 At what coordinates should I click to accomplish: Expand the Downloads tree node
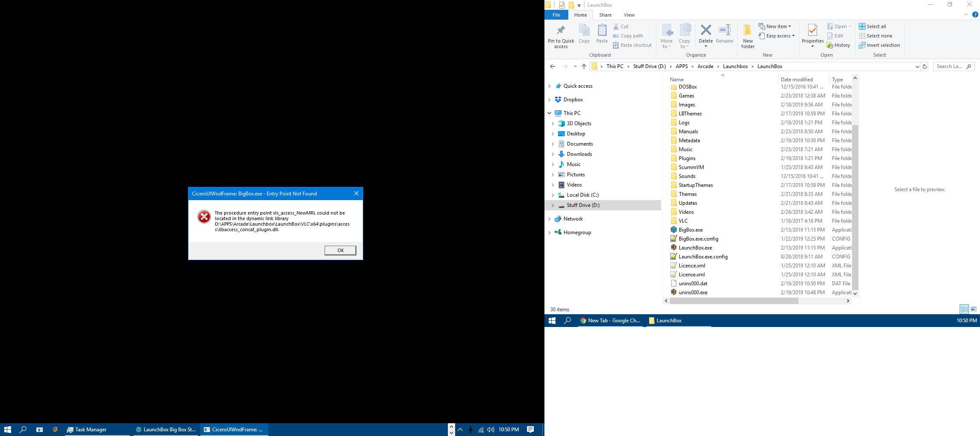(x=553, y=154)
